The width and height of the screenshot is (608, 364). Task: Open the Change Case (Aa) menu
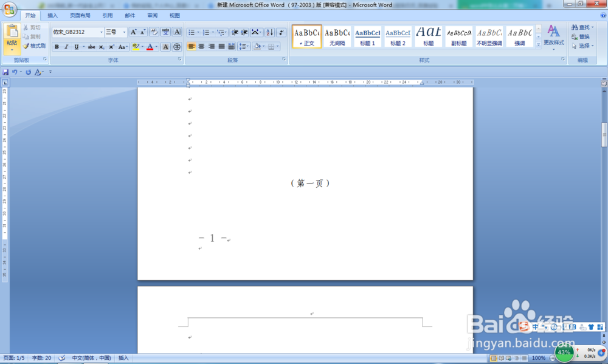pos(123,47)
